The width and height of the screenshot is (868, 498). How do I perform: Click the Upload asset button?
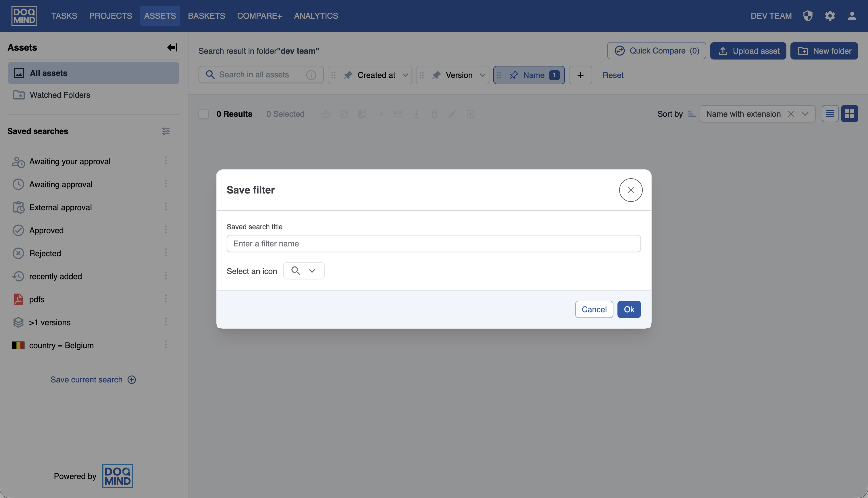click(x=748, y=51)
